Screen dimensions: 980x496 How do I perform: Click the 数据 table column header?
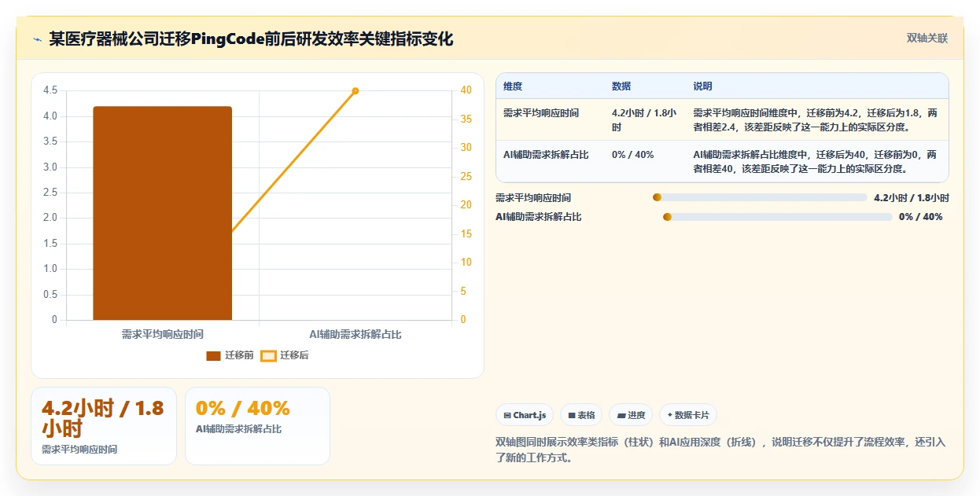[621, 86]
